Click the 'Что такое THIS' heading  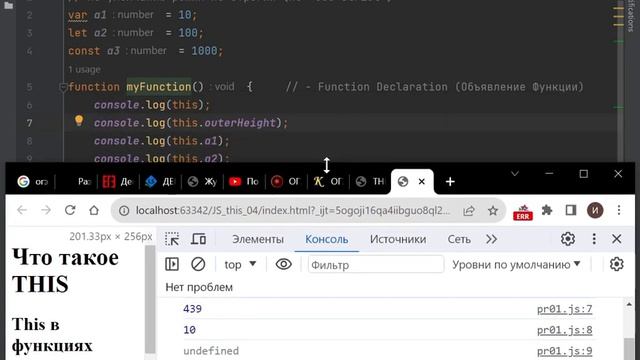tap(65, 271)
